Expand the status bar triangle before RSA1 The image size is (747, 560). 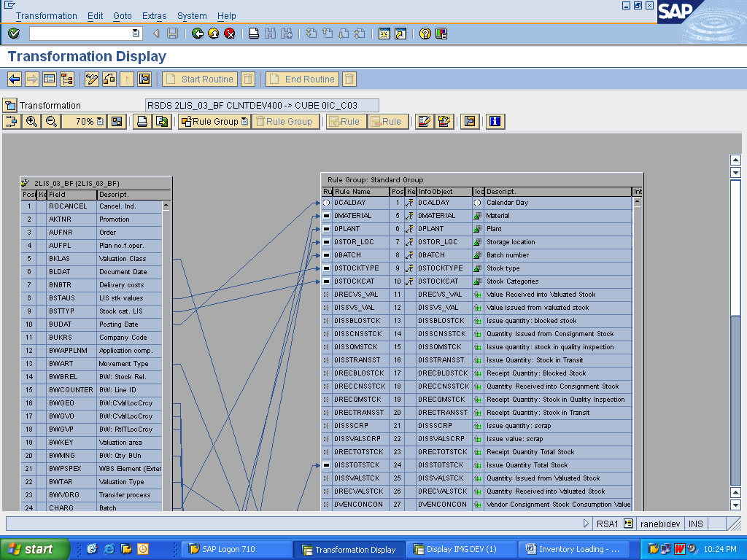[x=586, y=524]
